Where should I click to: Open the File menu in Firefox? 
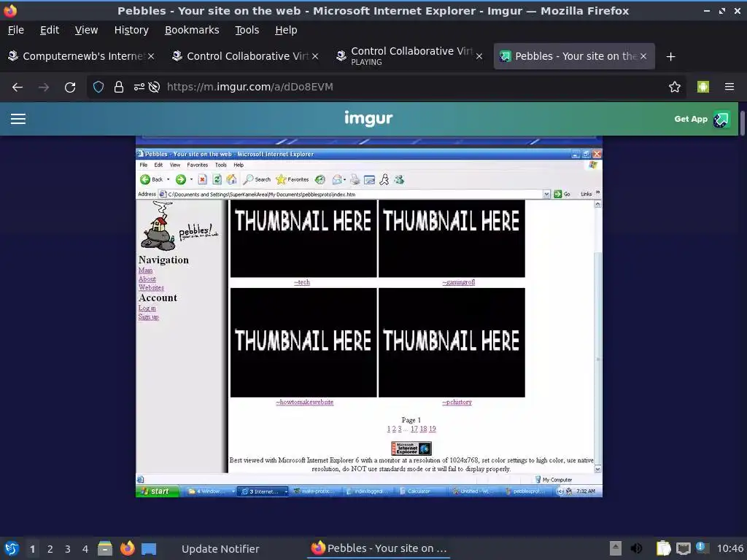click(x=16, y=30)
